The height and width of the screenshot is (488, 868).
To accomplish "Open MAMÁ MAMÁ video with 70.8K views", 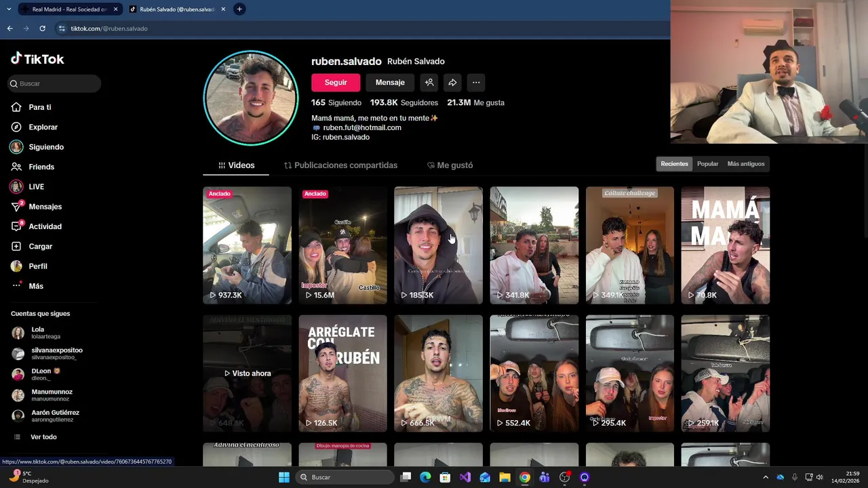I will tap(725, 245).
